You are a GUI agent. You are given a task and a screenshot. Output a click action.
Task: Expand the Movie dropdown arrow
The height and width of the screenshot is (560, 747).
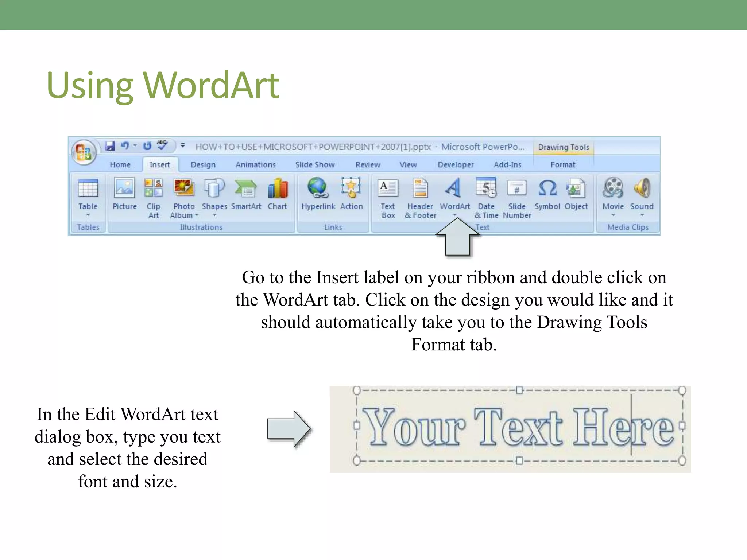[x=613, y=215]
